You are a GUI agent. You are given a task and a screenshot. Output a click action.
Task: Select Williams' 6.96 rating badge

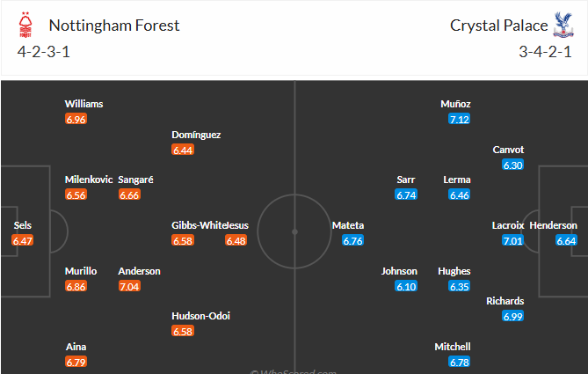click(76, 119)
